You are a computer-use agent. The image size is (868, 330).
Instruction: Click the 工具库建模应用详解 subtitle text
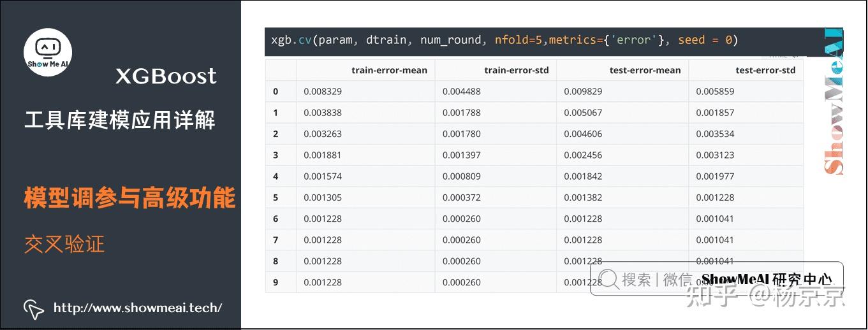point(120,120)
